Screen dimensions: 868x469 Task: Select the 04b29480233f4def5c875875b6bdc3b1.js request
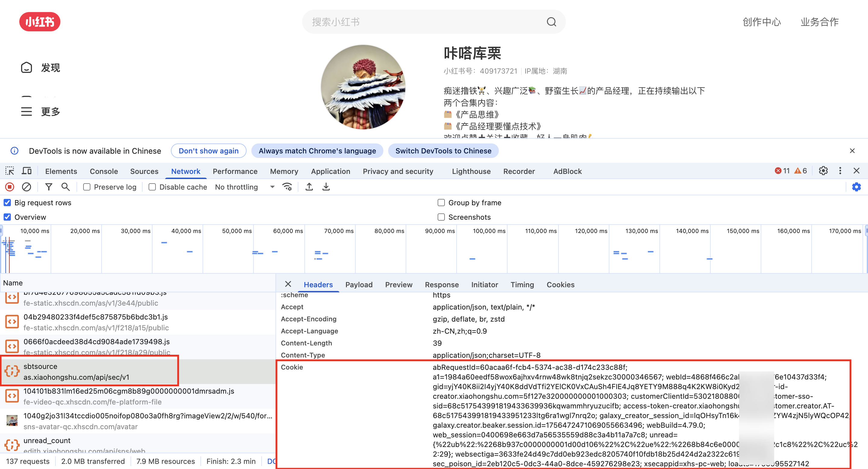138,322
